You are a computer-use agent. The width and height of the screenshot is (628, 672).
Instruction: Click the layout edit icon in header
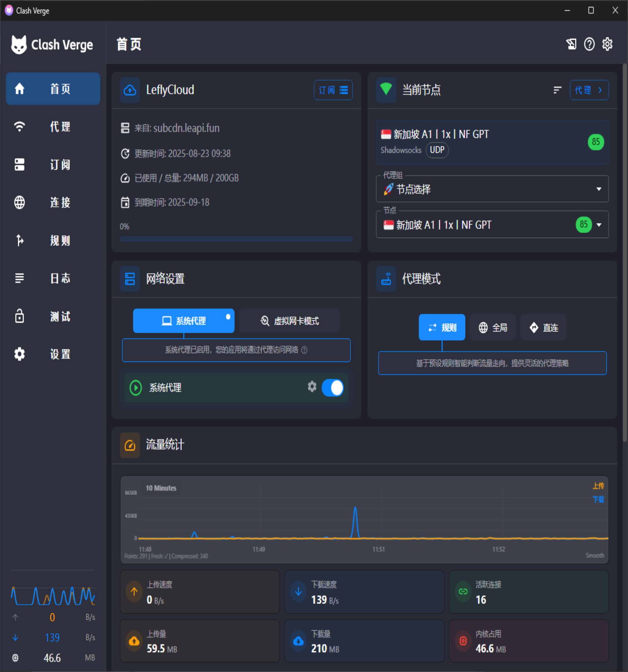(x=571, y=44)
